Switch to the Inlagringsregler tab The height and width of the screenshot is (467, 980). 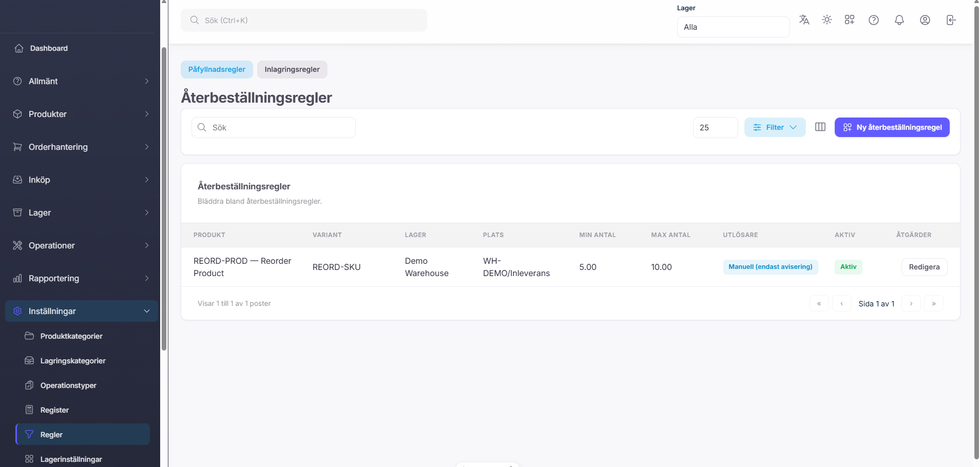(292, 69)
